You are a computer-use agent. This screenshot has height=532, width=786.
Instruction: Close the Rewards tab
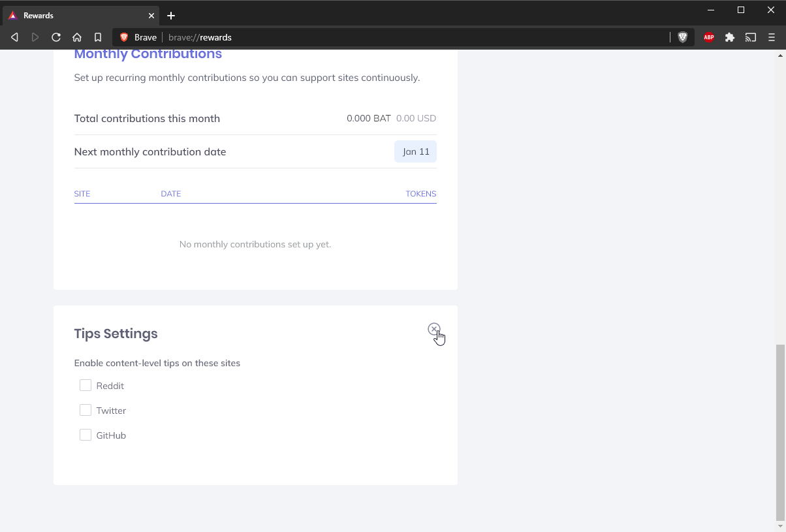coord(151,15)
